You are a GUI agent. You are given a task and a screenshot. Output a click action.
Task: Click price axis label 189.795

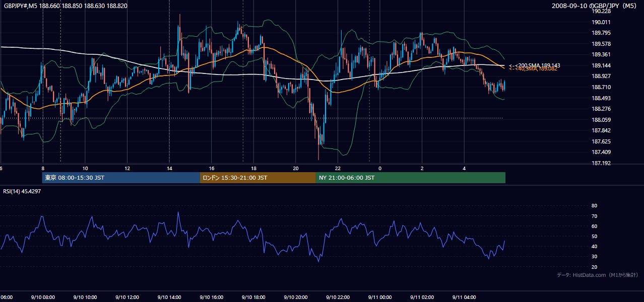point(601,33)
